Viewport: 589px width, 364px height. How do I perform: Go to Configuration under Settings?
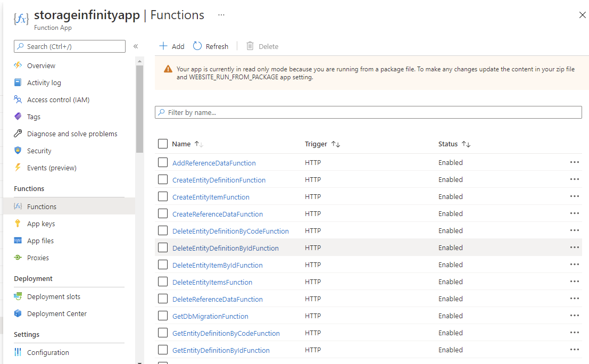tap(48, 352)
